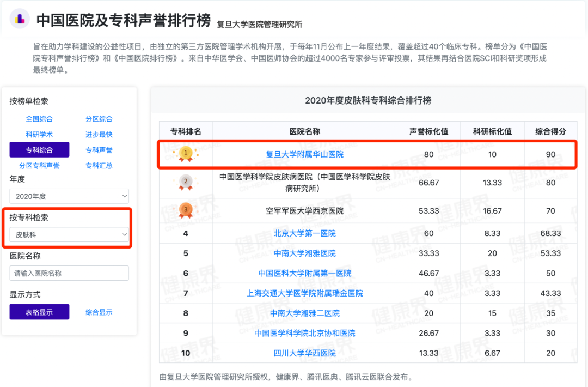Click score 43.33 in 瑞金医院 row
Image resolution: width=588 pixels, height=387 pixels.
tap(550, 293)
